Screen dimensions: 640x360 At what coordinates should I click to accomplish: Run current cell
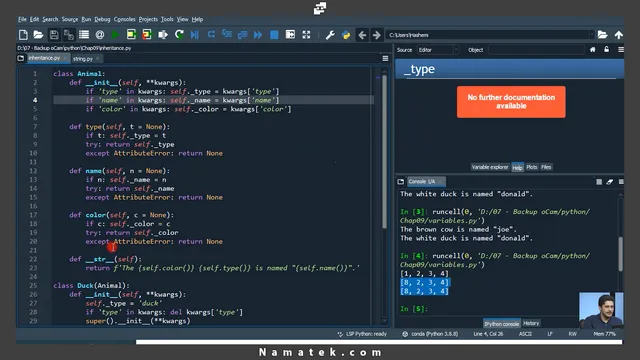point(131,35)
